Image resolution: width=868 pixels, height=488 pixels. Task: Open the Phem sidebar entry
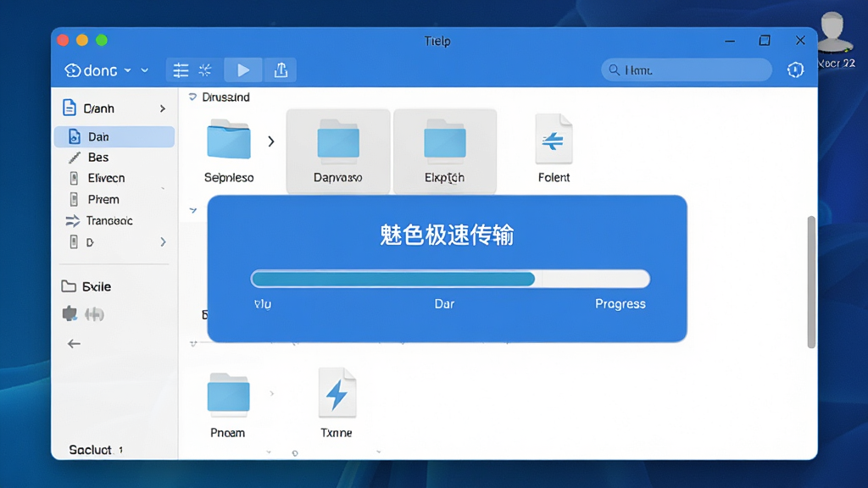pos(103,199)
